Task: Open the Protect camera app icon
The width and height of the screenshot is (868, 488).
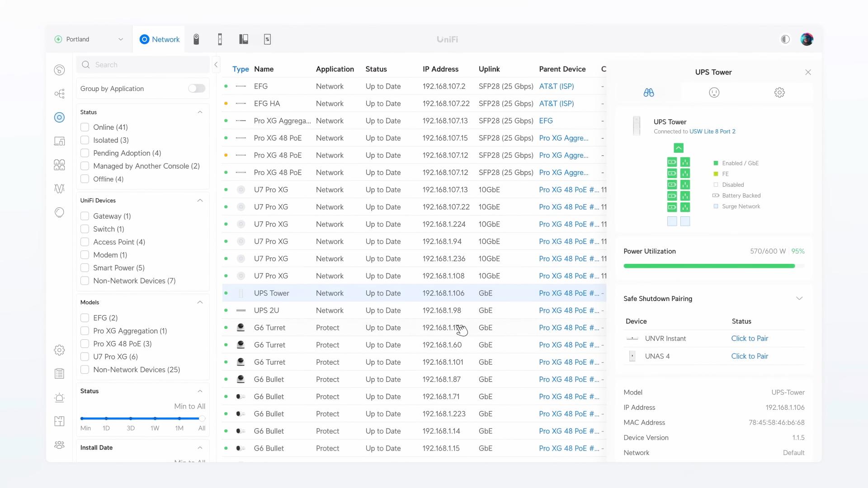Action: 196,39
